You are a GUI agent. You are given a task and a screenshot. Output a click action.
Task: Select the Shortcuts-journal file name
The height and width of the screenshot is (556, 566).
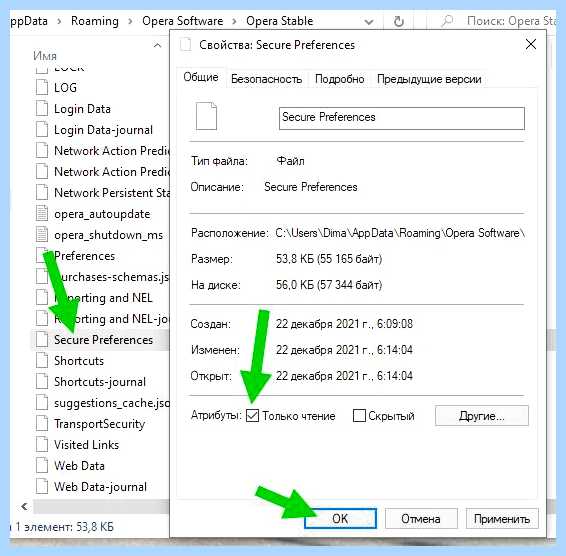coord(100,382)
